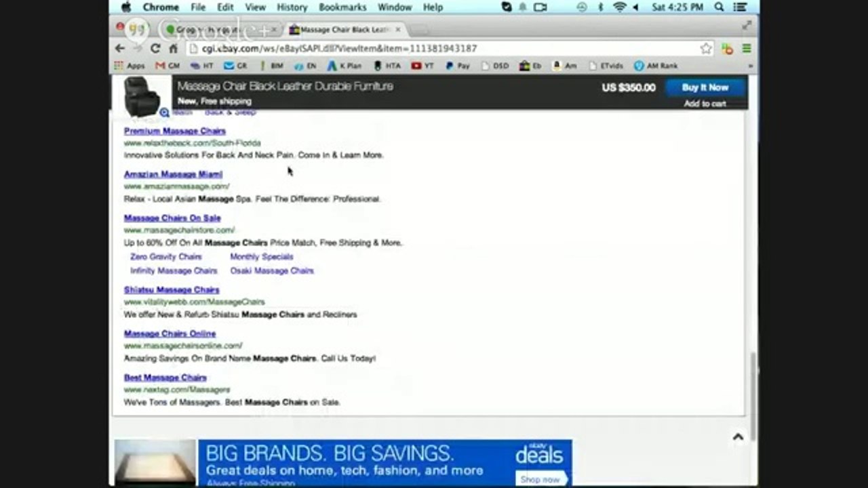Open the Chrome application menu
868x488 pixels.
pyautogui.click(x=161, y=7)
